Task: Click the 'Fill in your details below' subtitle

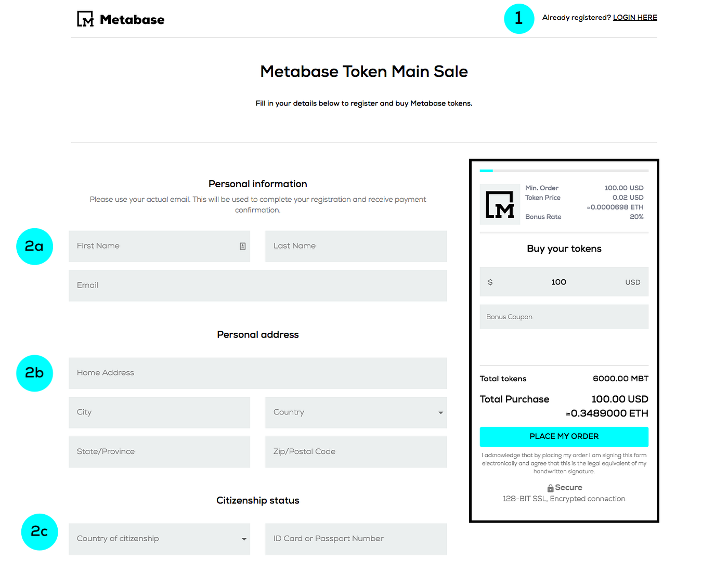Action: click(364, 103)
